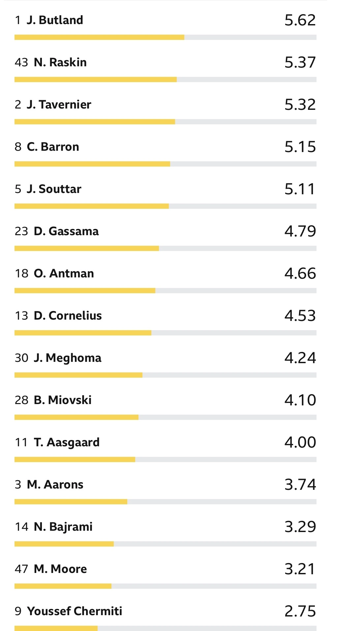Click the 3.29 rating next to Bajrami
Image resolution: width=364 pixels, height=631 pixels.
pyautogui.click(x=300, y=527)
